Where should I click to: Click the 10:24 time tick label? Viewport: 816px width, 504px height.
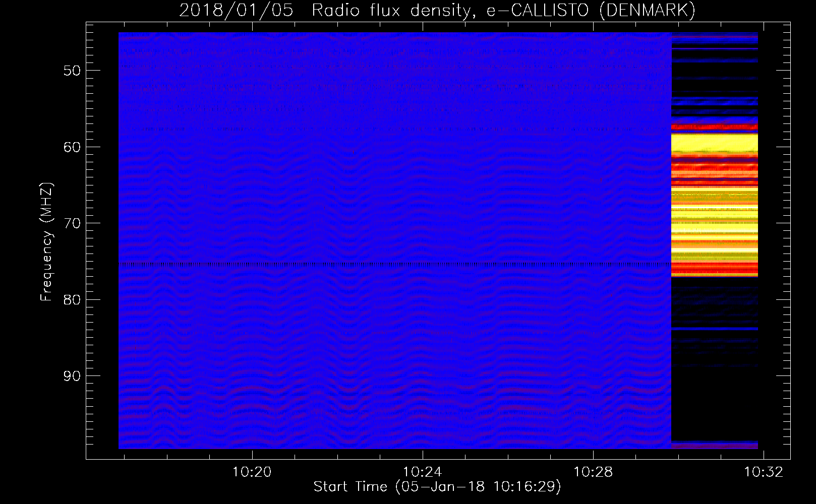[423, 472]
